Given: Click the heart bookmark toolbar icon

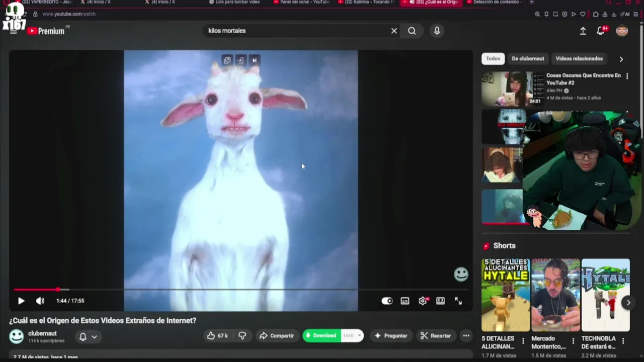Looking at the screenshot, I should (583, 14).
